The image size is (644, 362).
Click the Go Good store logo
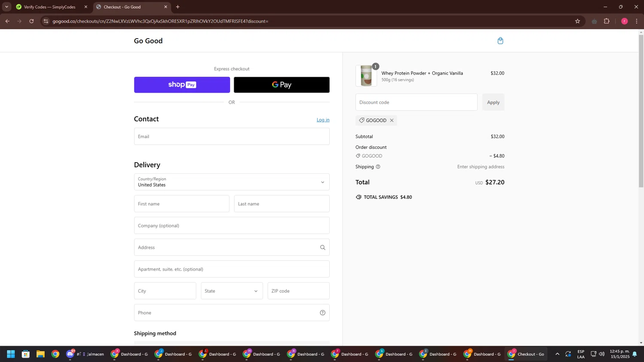[x=148, y=41]
